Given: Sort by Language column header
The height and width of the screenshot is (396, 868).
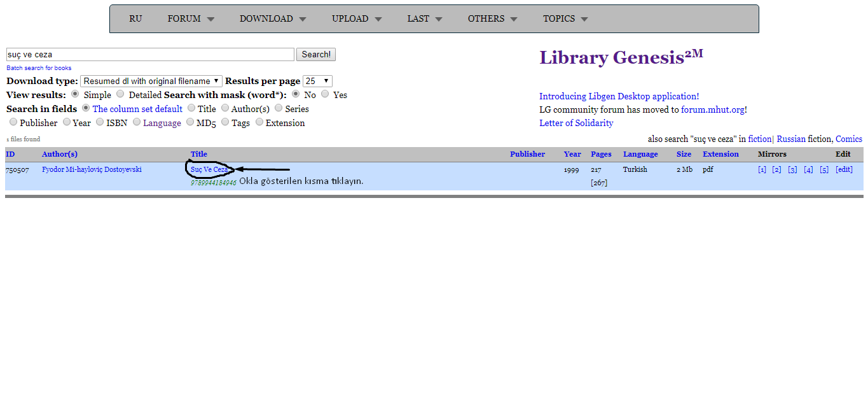Looking at the screenshot, I should (640, 154).
